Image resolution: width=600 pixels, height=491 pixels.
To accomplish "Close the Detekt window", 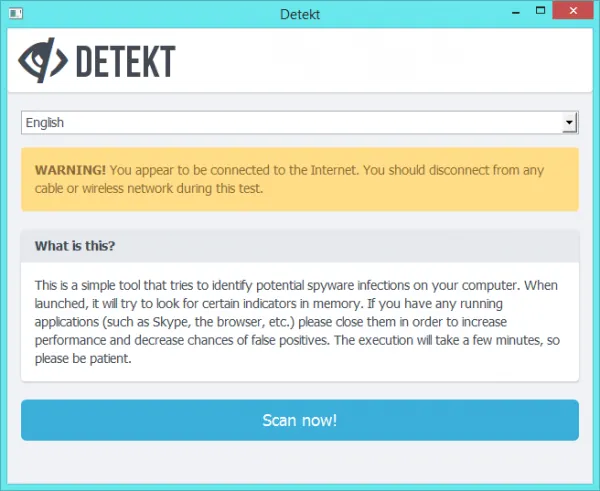I will 573,11.
